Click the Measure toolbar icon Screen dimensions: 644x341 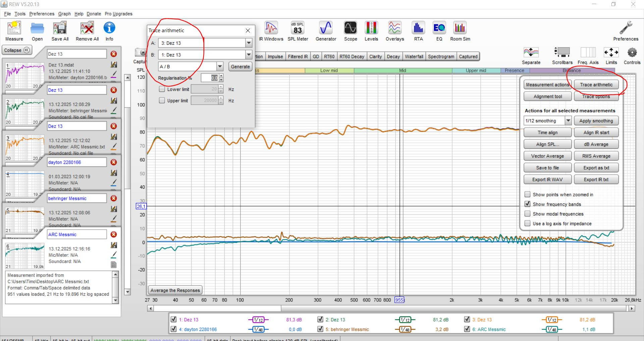(x=14, y=31)
